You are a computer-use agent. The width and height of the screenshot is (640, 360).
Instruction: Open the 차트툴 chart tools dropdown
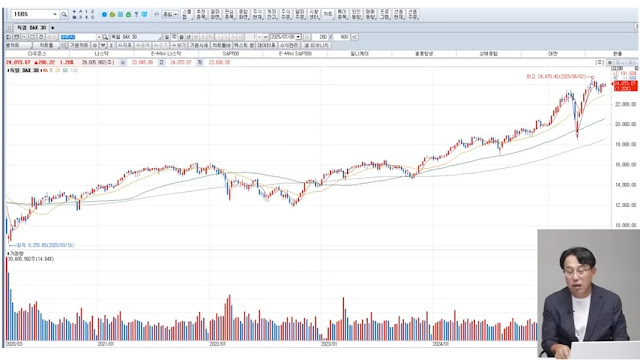click(46, 45)
